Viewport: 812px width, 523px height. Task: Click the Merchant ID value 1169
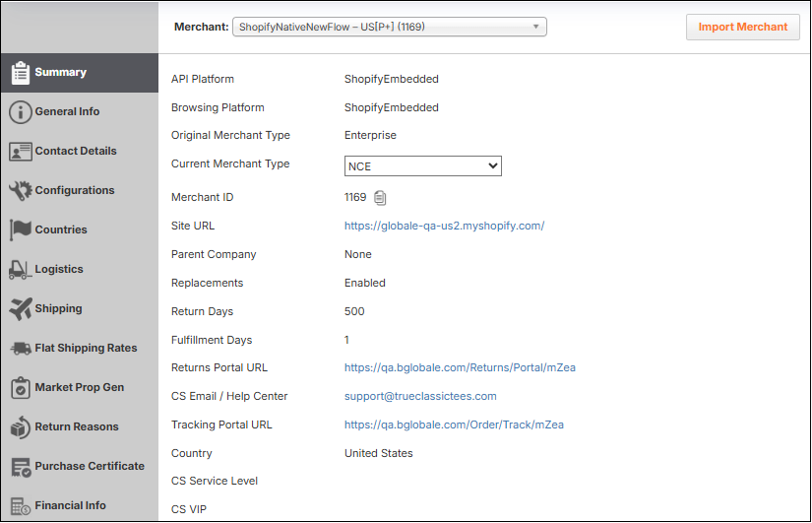[355, 198]
